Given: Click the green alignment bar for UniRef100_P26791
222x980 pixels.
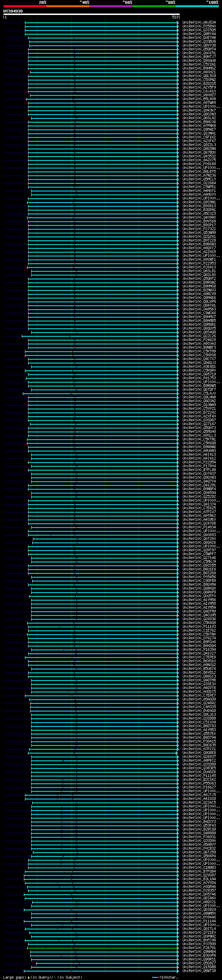Looking at the screenshot, I should [x=103, y=948].
